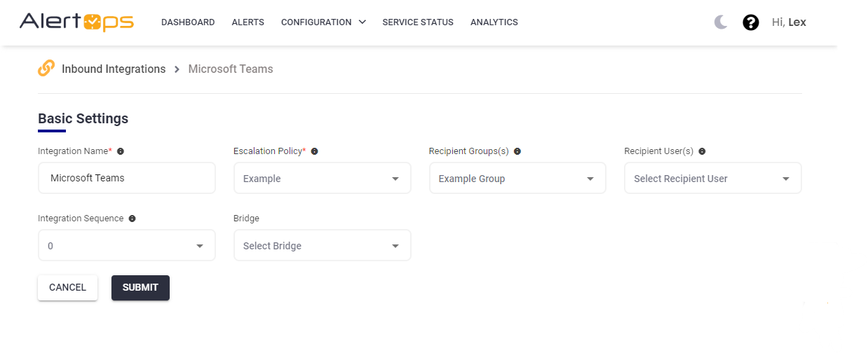Open the help question mark icon

(751, 22)
